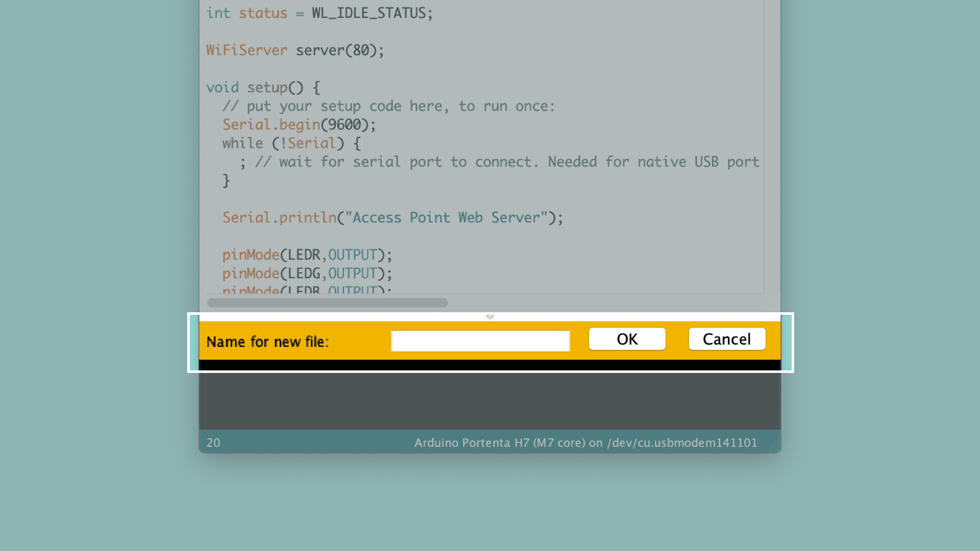
Task: Click the "put your setup code here" comment
Action: 388,106
